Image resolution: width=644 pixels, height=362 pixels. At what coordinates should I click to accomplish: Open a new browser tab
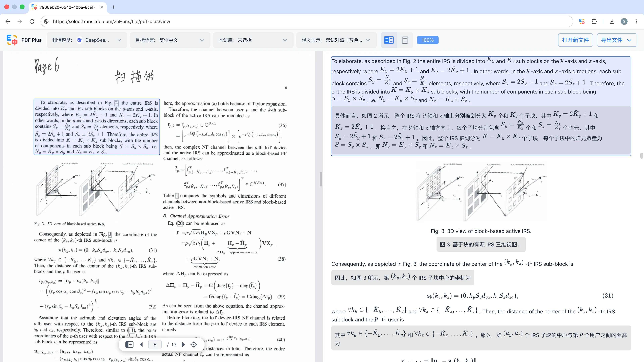(x=113, y=7)
